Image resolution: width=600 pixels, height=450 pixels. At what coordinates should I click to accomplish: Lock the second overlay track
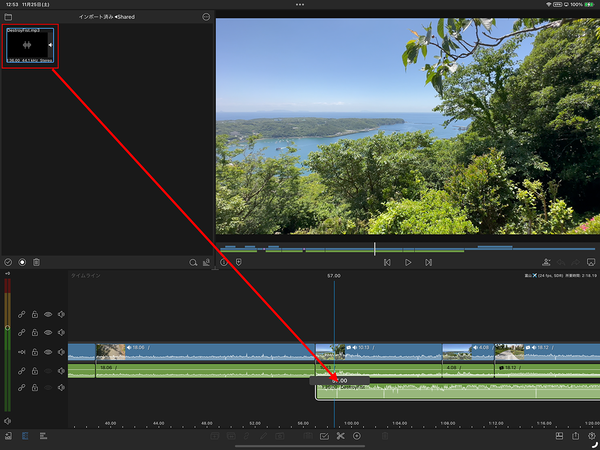tap(35, 332)
